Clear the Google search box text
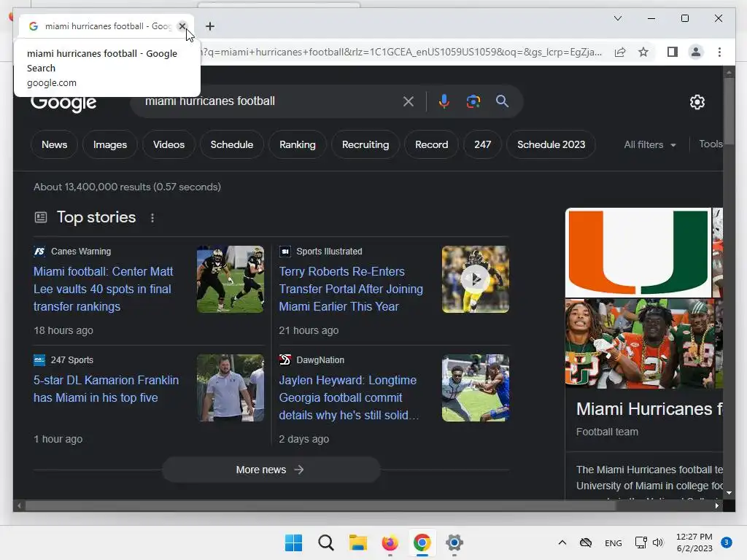This screenshot has height=560, width=747. point(409,101)
